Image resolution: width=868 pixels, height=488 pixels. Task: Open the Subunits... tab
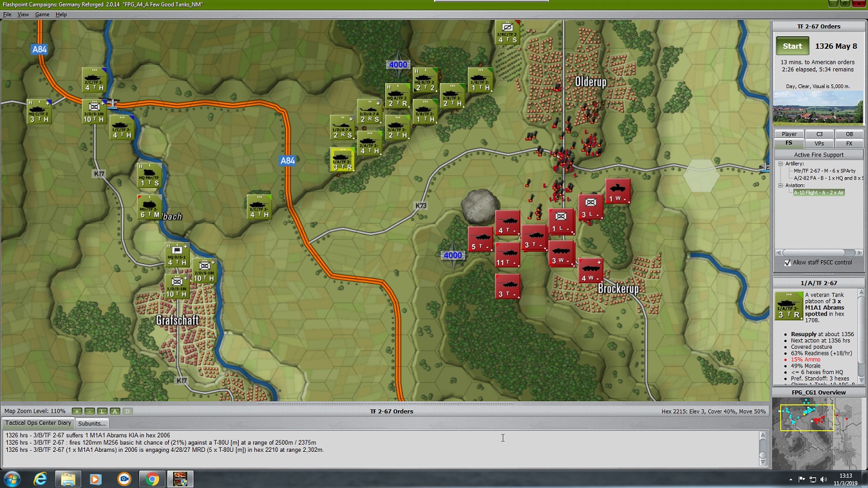92,424
